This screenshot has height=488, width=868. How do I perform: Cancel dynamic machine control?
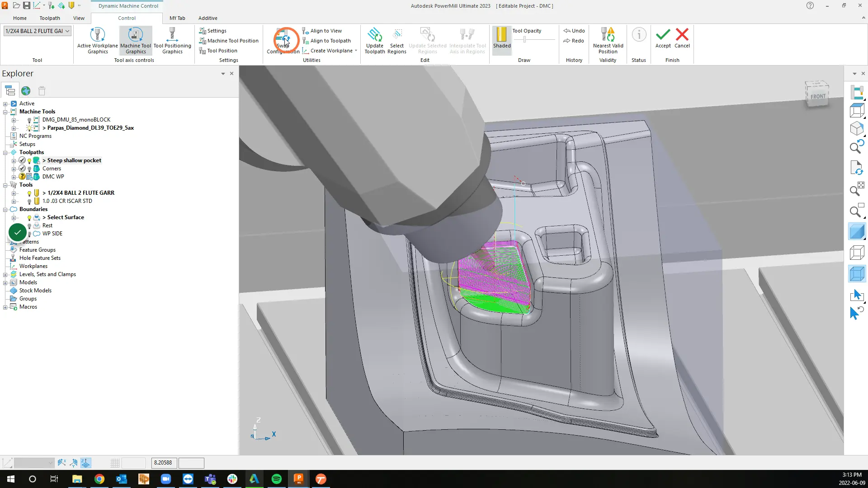click(x=682, y=38)
